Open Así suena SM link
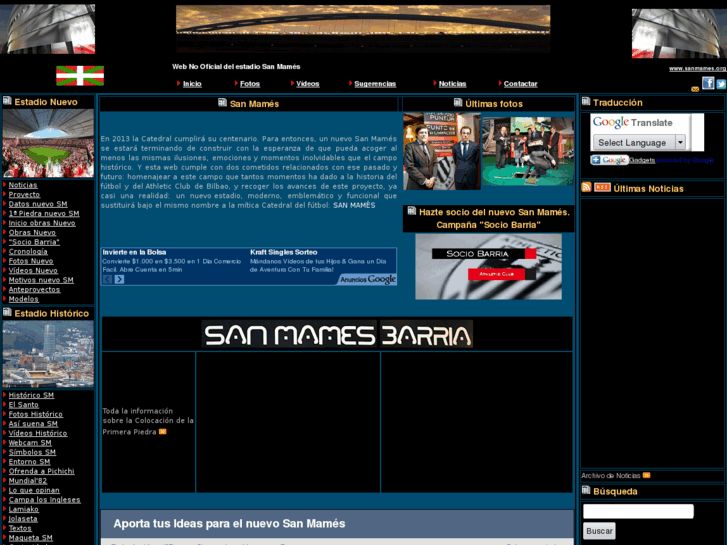Image resolution: width=727 pixels, height=545 pixels. [x=33, y=424]
